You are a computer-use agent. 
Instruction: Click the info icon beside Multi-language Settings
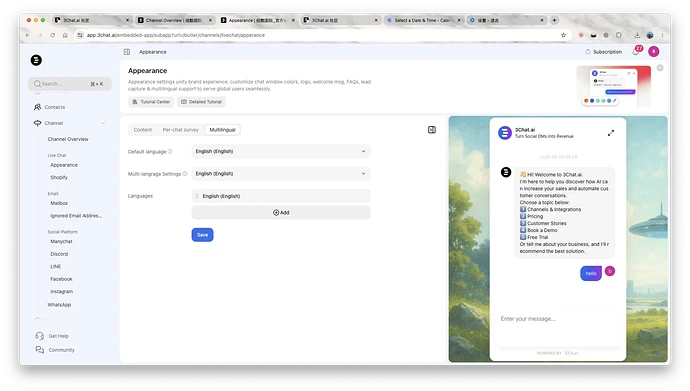click(x=185, y=174)
